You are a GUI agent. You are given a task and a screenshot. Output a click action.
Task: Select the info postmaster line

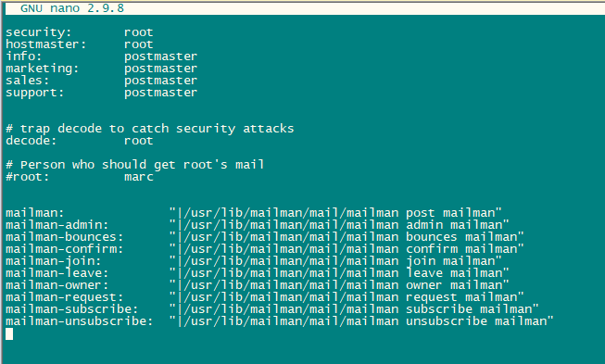pyautogui.click(x=101, y=56)
